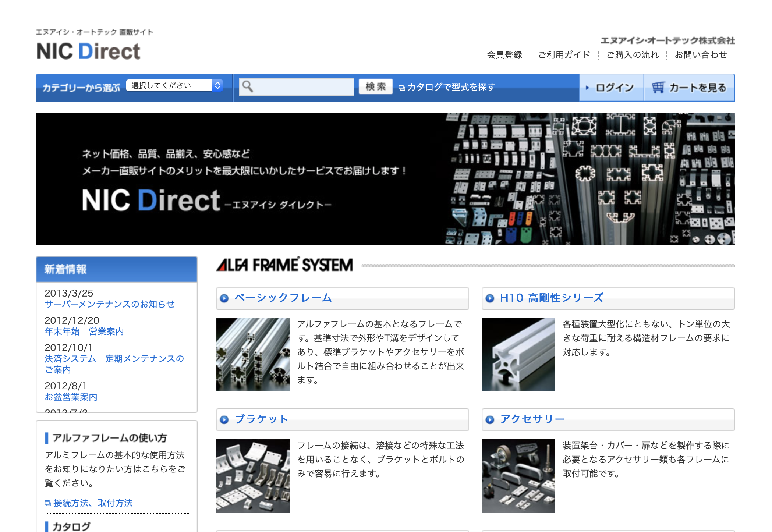This screenshot has width=772, height=532.
Task: Open the 年末年始 営業案内 news link
Action: (84, 331)
